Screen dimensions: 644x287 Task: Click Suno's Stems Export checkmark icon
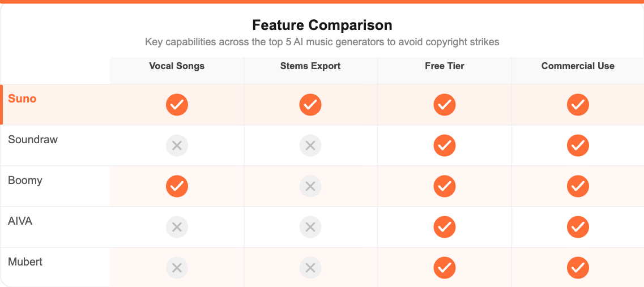tap(310, 105)
